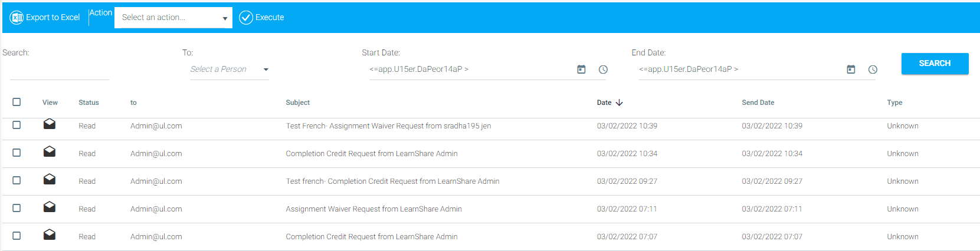Open the Start Date calendar picker
980x251 pixels.
pos(581,70)
